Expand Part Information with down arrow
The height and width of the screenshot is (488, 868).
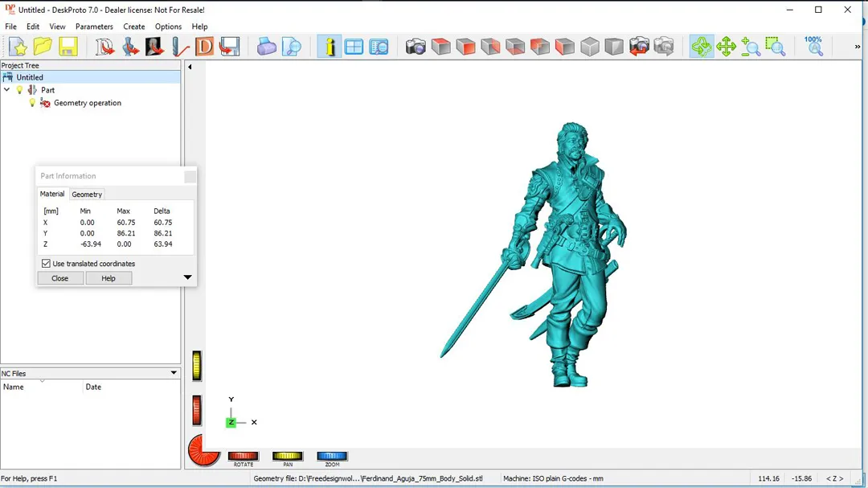pos(187,277)
